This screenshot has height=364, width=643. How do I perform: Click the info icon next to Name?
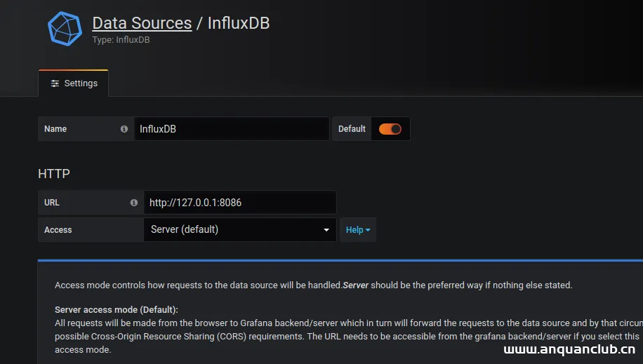pos(124,129)
